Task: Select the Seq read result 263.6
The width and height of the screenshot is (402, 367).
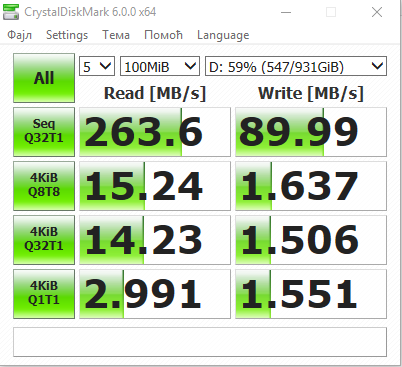Action: pos(155,132)
